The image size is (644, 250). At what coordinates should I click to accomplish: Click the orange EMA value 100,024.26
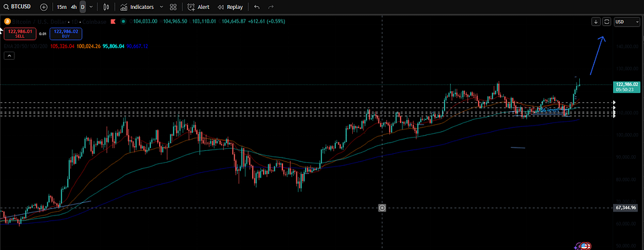88,46
